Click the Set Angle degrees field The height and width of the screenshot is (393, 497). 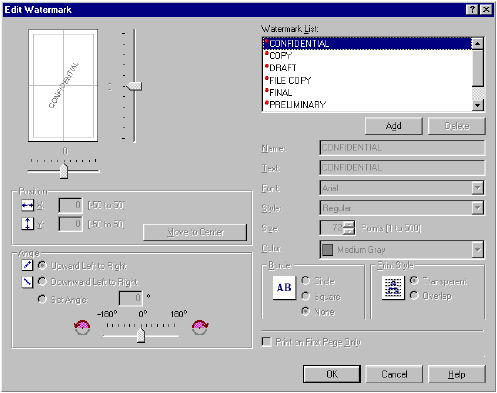[131, 298]
